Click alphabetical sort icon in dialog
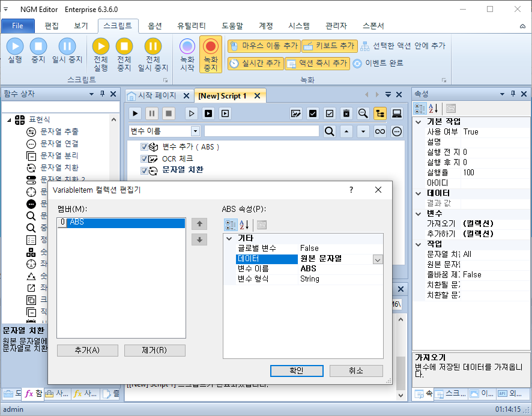532x416 pixels. tap(244, 225)
